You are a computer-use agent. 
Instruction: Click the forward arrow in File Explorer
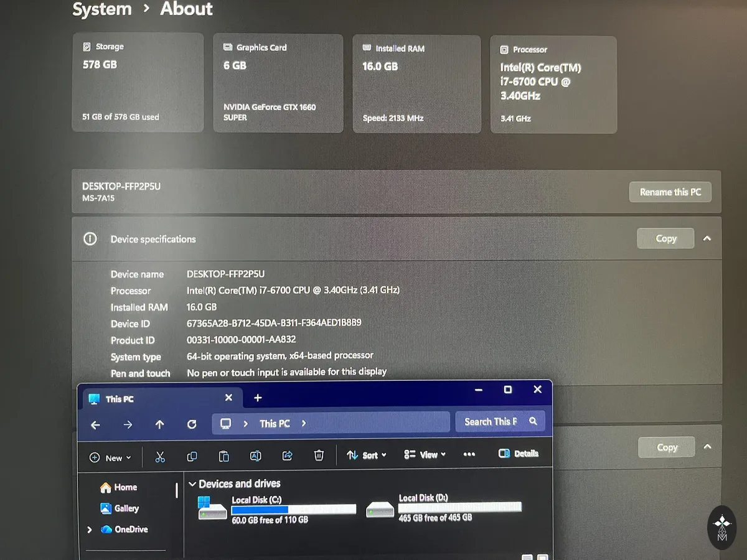(x=128, y=424)
